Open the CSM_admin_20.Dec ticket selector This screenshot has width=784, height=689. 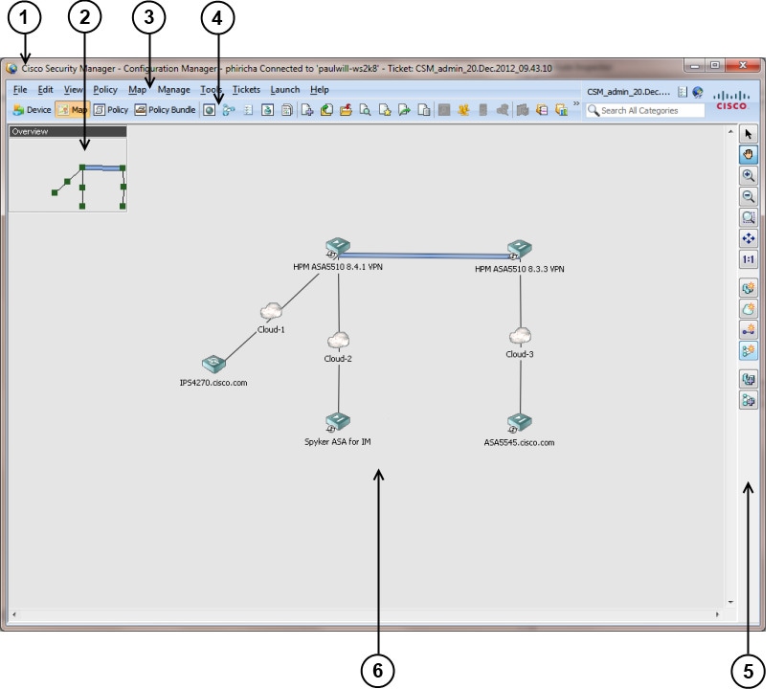629,92
